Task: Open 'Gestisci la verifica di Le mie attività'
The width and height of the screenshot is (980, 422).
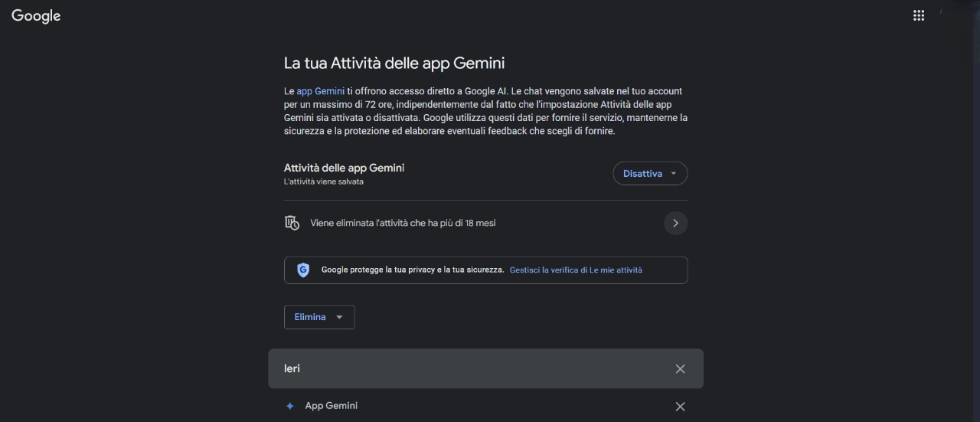Action: tap(576, 270)
